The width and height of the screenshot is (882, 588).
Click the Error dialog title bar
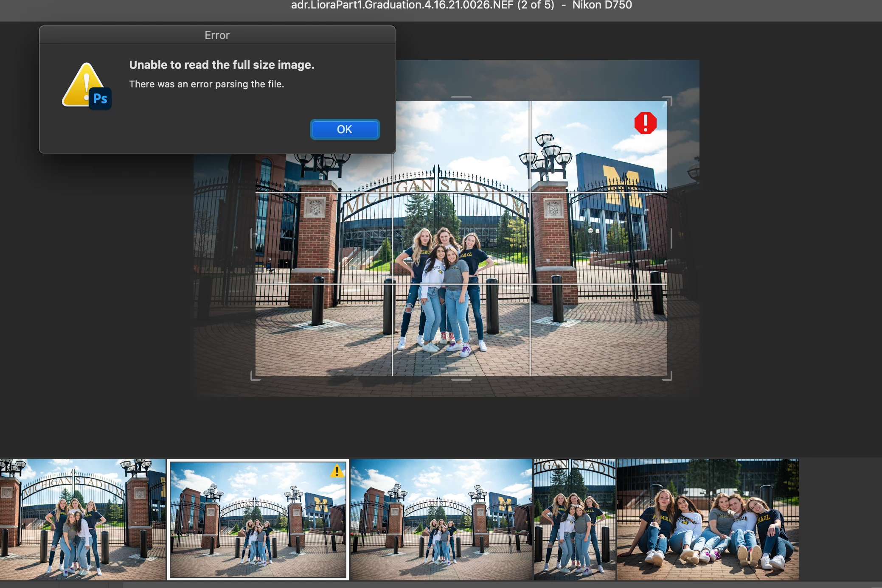tap(217, 35)
